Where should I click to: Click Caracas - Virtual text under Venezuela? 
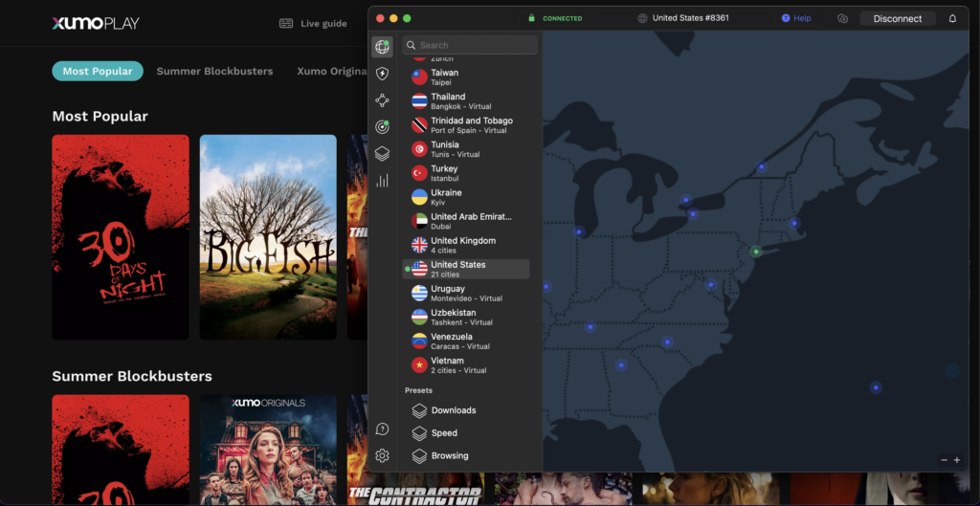pyautogui.click(x=460, y=346)
